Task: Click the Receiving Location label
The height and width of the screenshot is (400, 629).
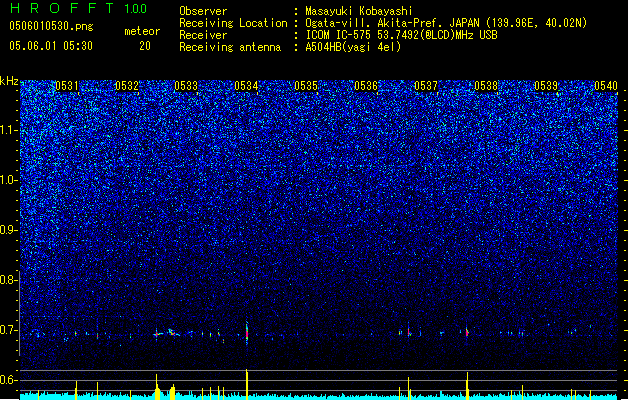Action: [x=233, y=23]
